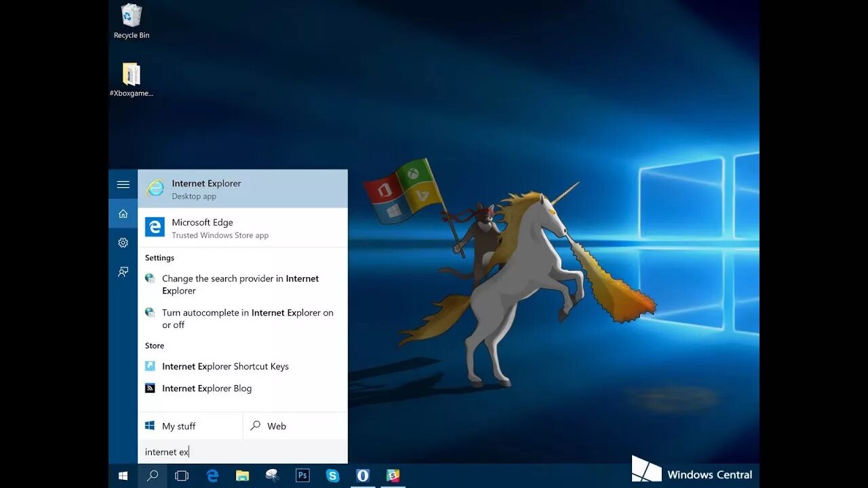Open 'Turn autocomplete in Internet Explorer on or off'

coord(243,319)
